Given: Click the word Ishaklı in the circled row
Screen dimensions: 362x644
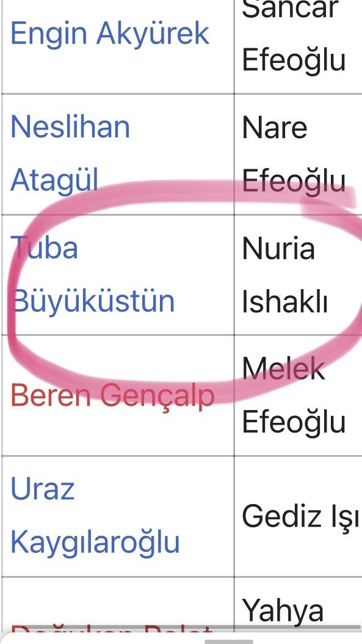Looking at the screenshot, I should coord(284,301).
